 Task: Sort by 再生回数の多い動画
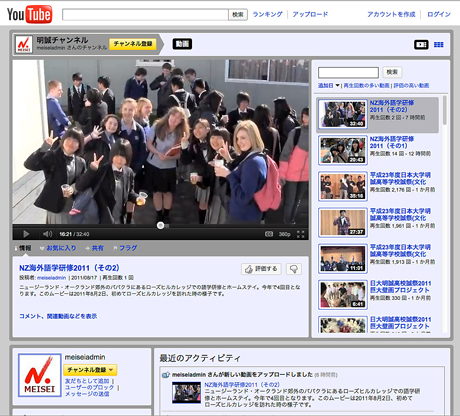[366, 86]
